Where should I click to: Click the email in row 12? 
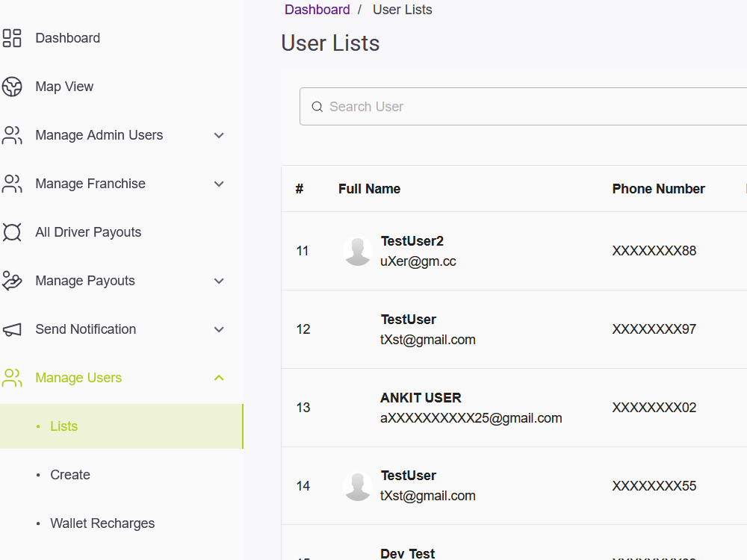point(428,340)
